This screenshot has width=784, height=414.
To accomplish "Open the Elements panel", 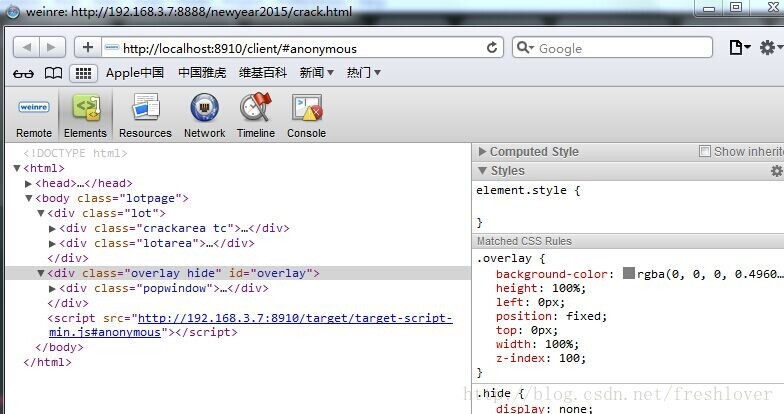I will (x=86, y=116).
